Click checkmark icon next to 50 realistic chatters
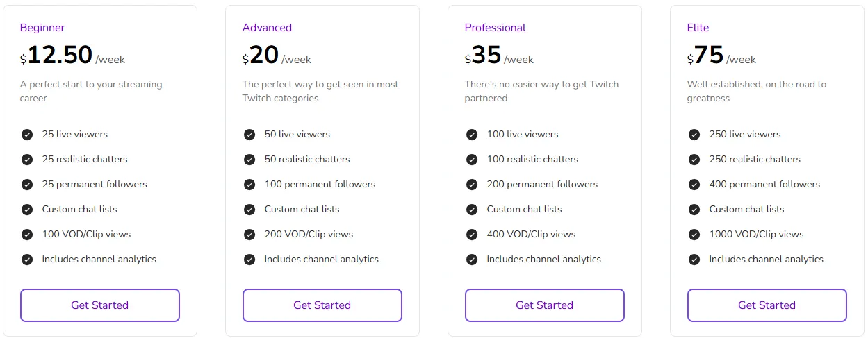 click(249, 160)
